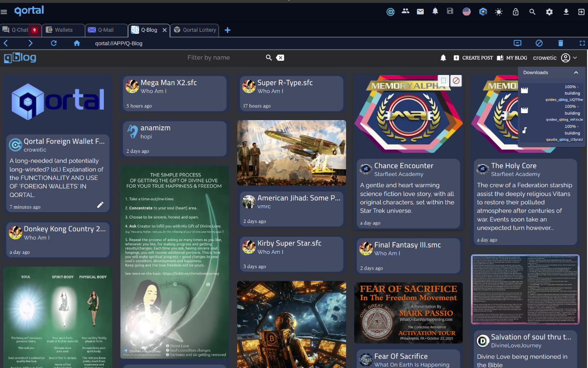Image resolution: width=588 pixels, height=368 pixels.
Task: Switch to the Q-Chat tab
Action: tap(21, 30)
